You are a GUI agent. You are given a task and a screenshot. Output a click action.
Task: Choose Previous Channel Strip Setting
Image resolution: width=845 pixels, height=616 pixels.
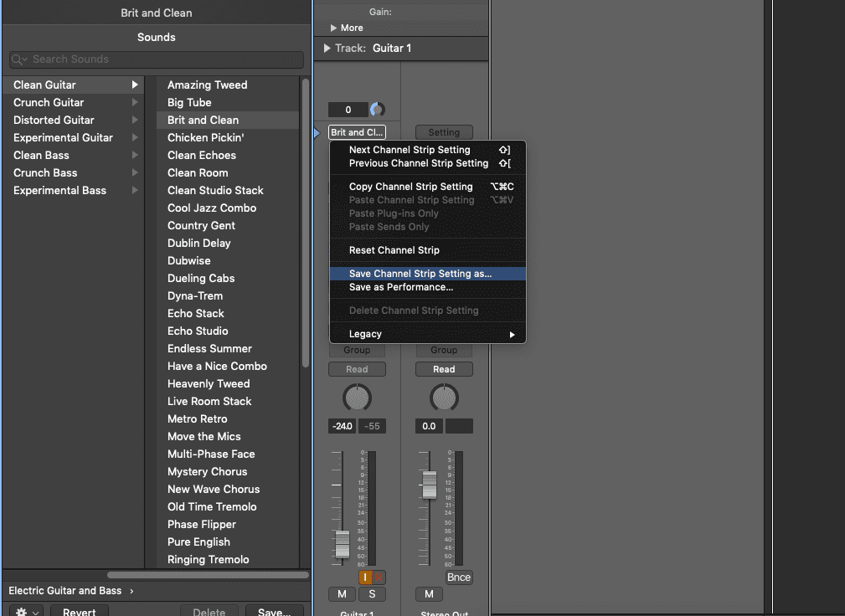(428, 163)
